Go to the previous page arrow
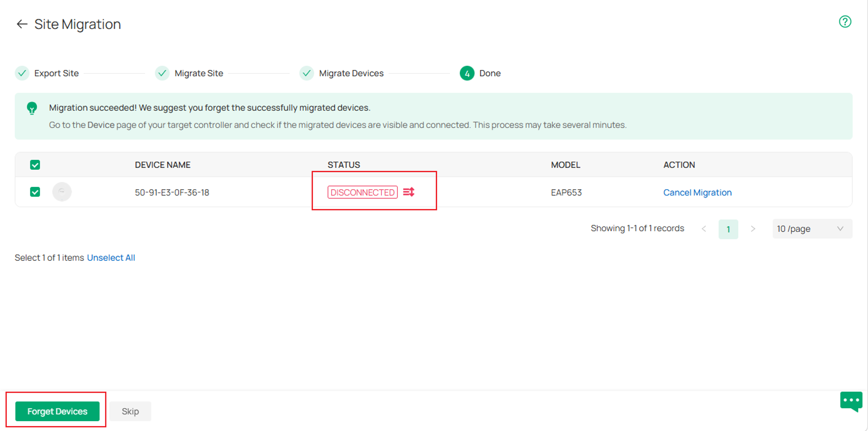Screen dimensions: 868x431 (x=704, y=229)
